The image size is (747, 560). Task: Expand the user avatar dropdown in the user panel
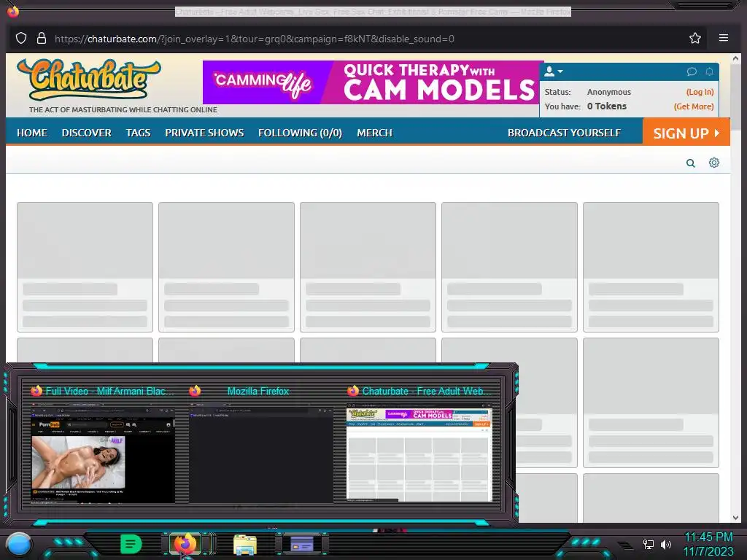553,71
